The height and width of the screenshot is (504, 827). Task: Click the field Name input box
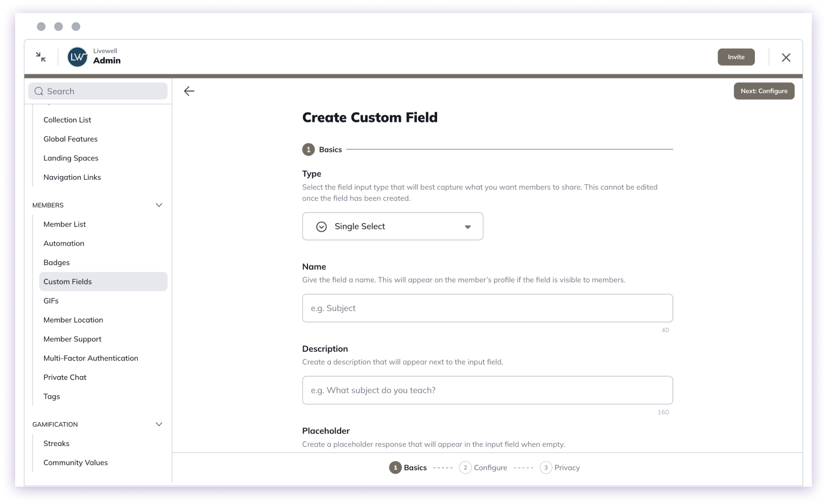[x=487, y=308]
